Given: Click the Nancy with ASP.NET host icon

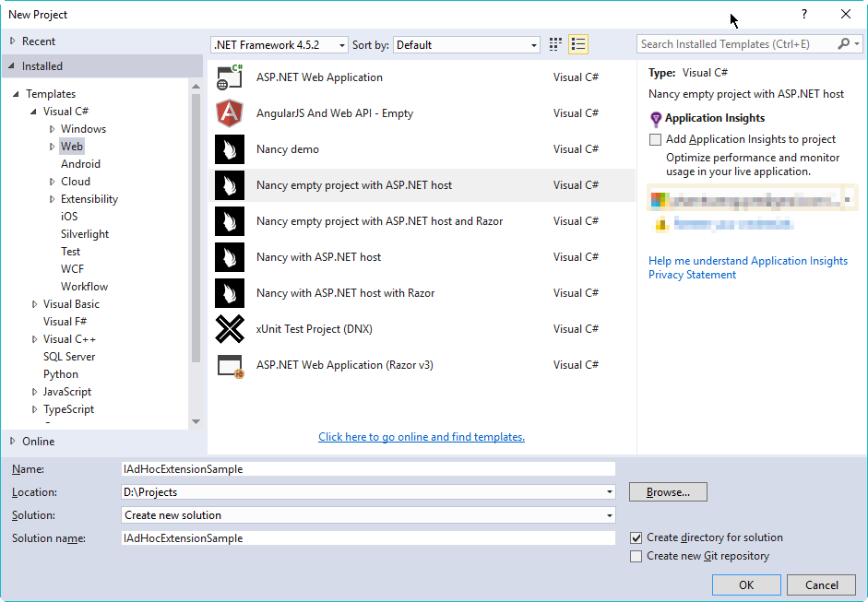Looking at the screenshot, I should [229, 256].
